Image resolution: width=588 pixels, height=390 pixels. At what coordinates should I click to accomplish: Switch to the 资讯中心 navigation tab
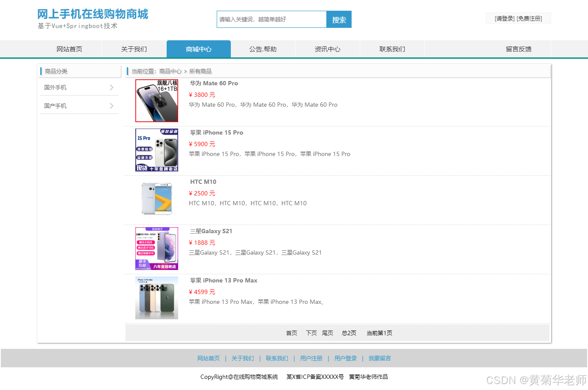328,49
